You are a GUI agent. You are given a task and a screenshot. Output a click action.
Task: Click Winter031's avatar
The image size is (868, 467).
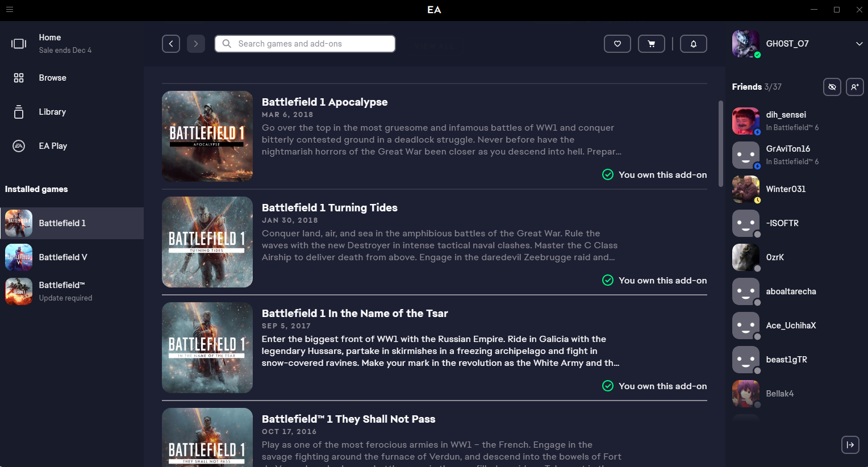point(746,189)
